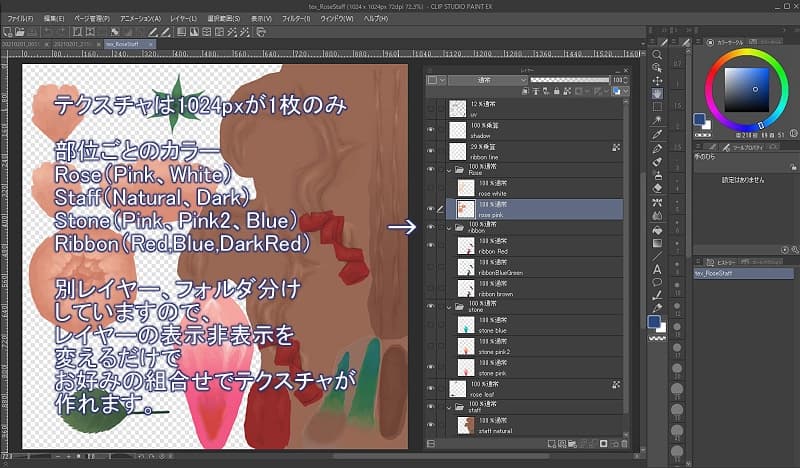Viewport: 800px width, 468px height.
Task: Click the Undo arrow in the command bar
Action: (47, 32)
